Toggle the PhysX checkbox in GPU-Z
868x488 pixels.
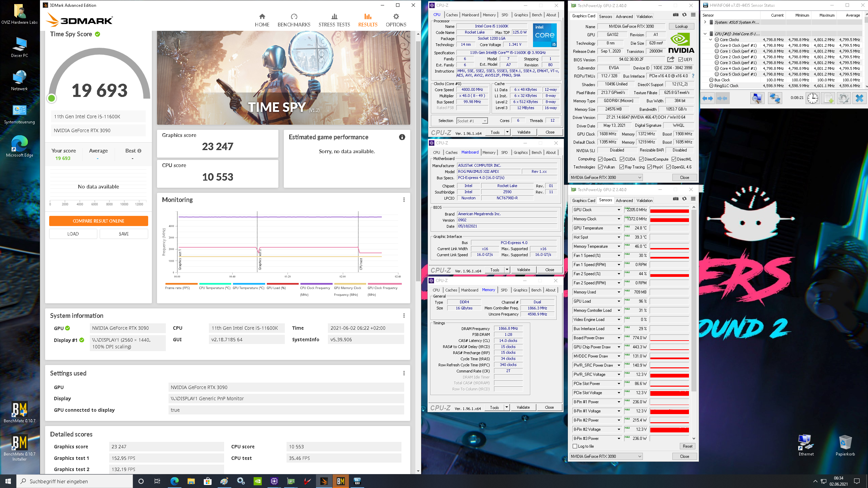point(650,167)
